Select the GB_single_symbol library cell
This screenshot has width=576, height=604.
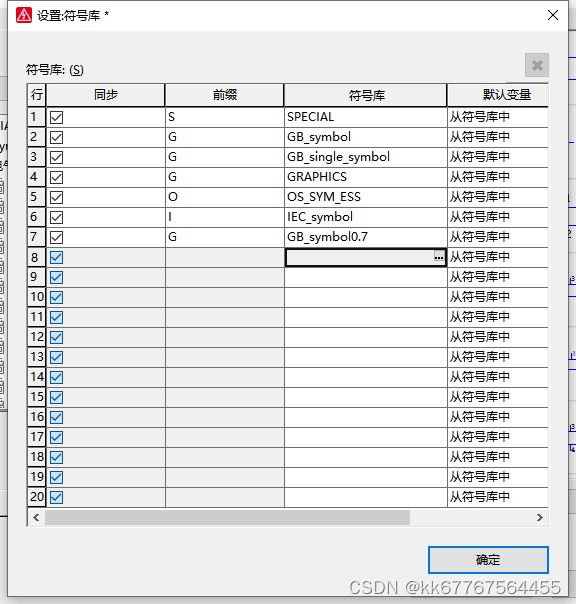(x=366, y=157)
